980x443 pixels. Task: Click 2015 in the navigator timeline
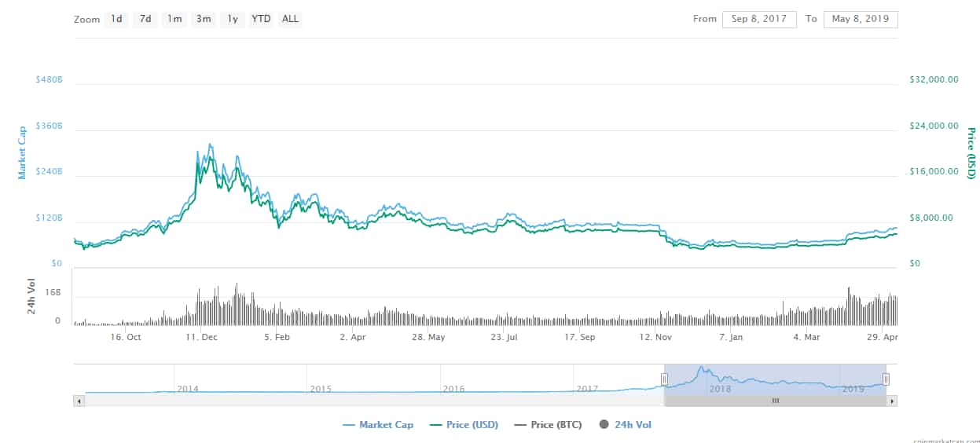tap(321, 389)
